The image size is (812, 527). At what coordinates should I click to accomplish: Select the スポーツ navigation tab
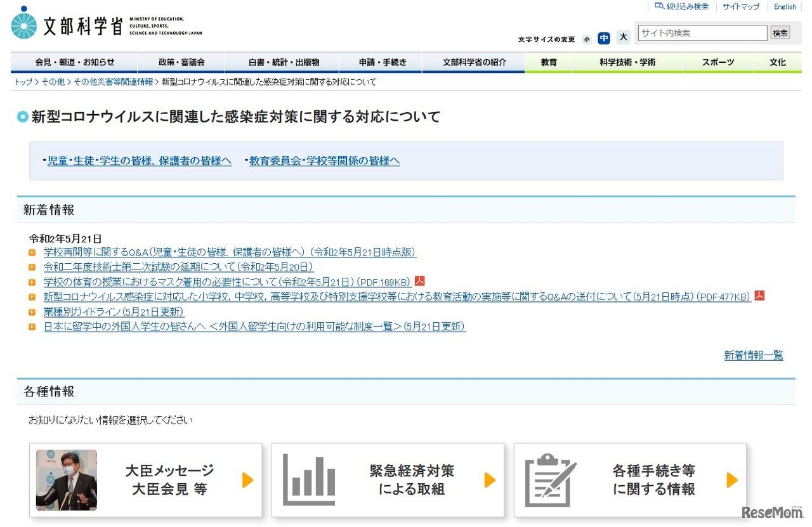pyautogui.click(x=718, y=62)
